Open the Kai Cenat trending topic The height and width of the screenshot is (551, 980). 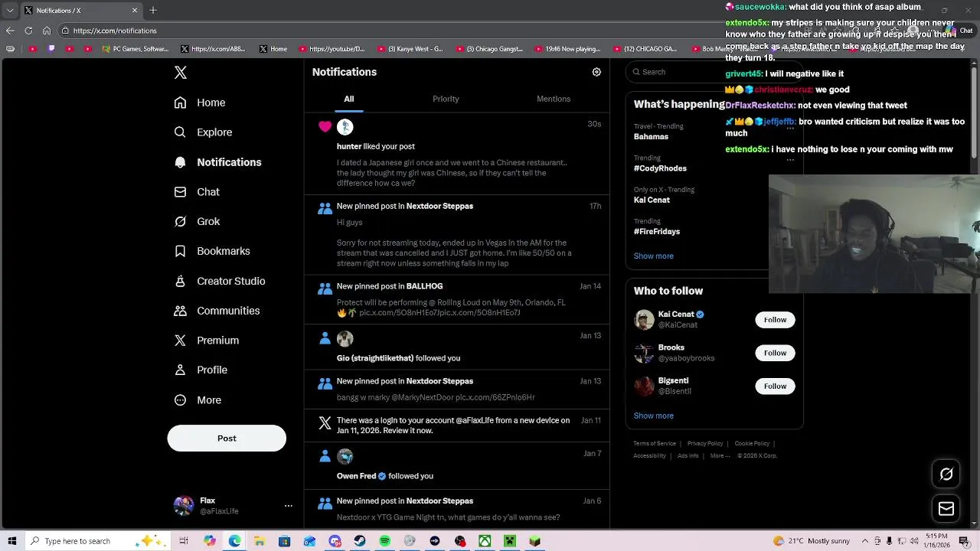point(652,201)
